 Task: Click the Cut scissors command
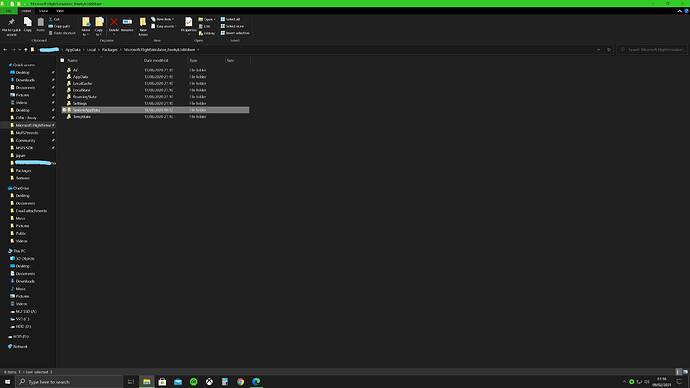54,19
